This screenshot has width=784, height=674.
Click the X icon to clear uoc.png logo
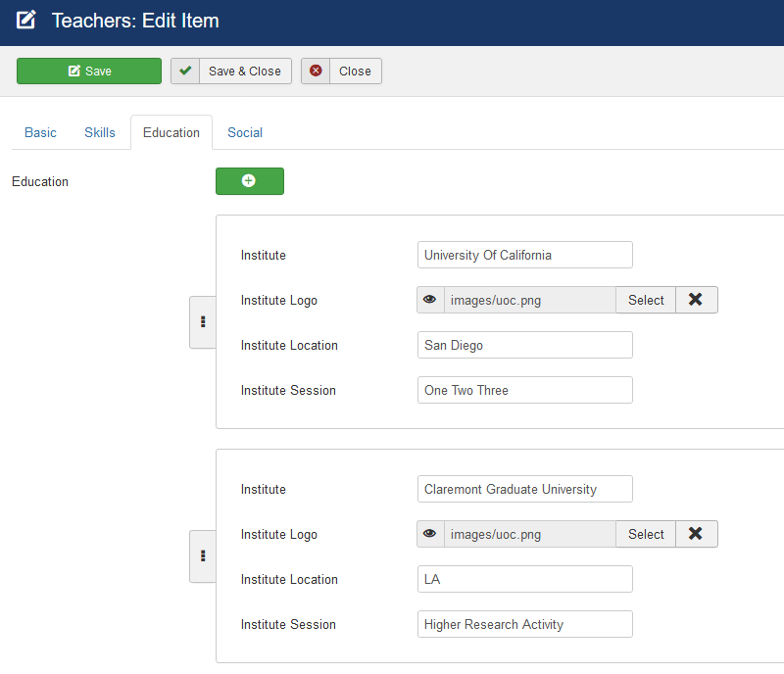[x=696, y=300]
